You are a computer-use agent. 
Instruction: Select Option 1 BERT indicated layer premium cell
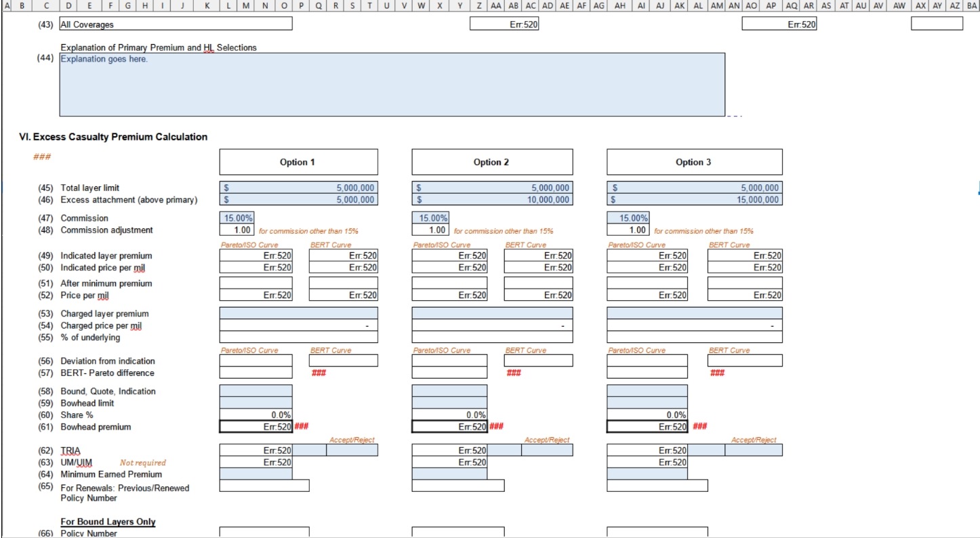pyautogui.click(x=344, y=255)
